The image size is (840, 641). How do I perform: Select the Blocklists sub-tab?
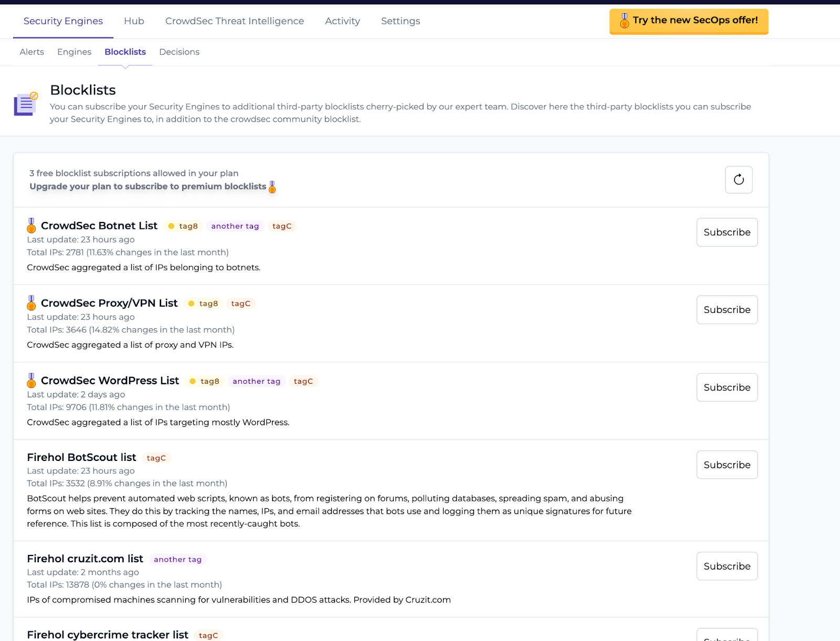pos(125,52)
